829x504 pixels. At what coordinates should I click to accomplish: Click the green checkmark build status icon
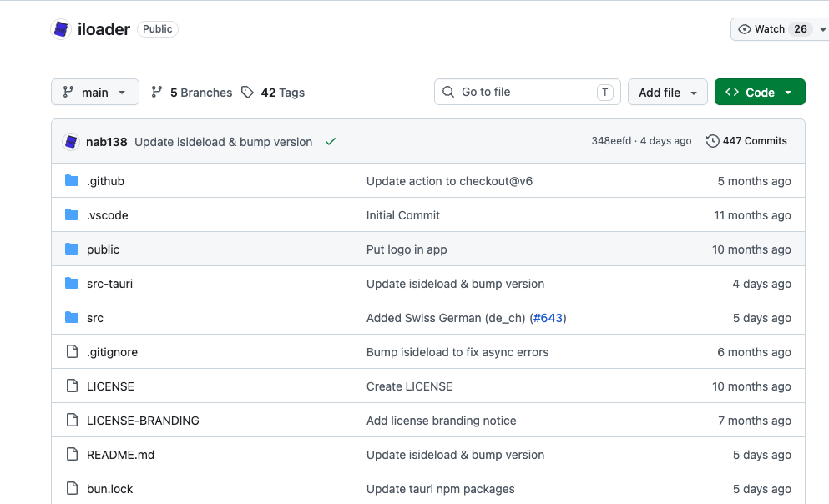331,141
